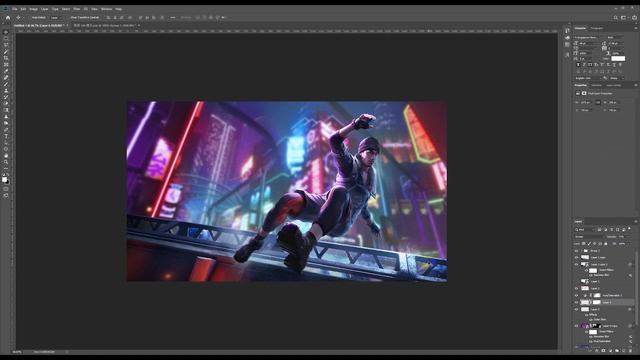Select the Move tool in toolbar
This screenshot has height=360, width=640.
[x=6, y=32]
